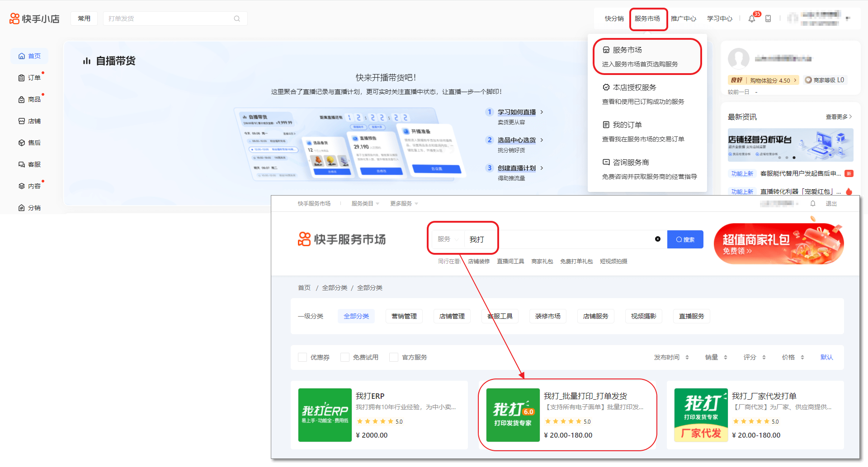Image resolution: width=868 pixels, height=467 pixels.
Task: Click the bell icon in service market window
Action: point(813,204)
